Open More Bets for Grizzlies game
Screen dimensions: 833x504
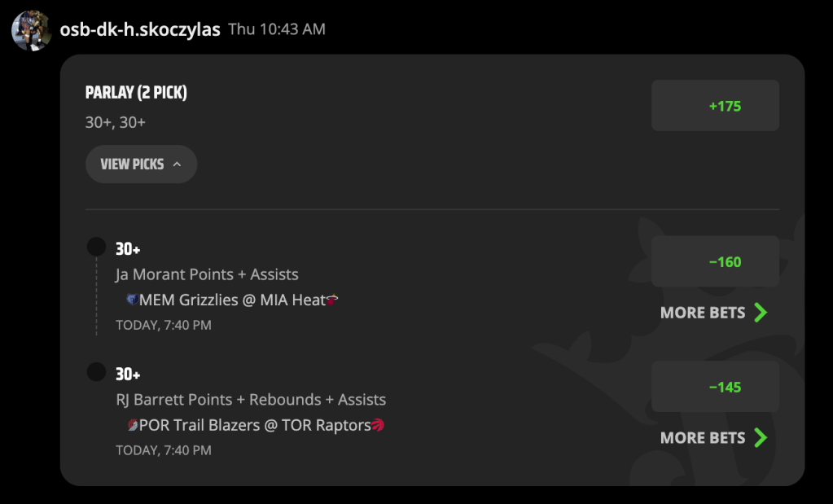tap(713, 313)
